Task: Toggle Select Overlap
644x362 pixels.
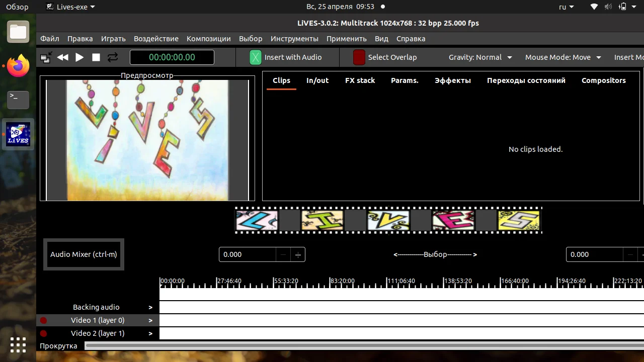Action: [x=385, y=57]
